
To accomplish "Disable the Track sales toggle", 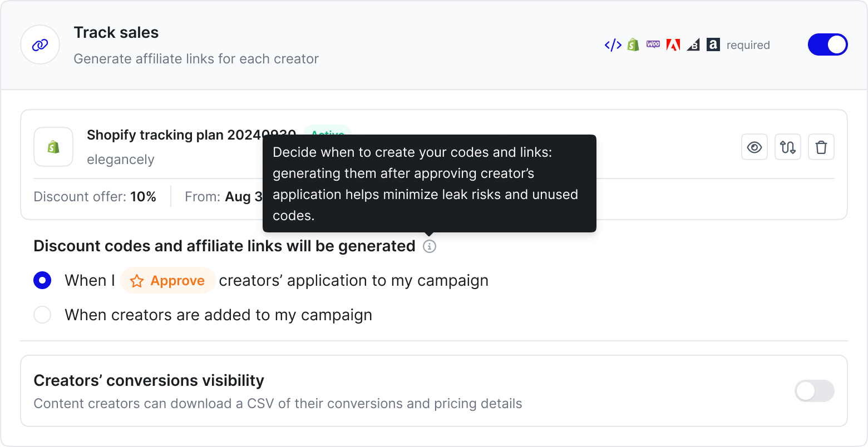I will click(828, 44).
